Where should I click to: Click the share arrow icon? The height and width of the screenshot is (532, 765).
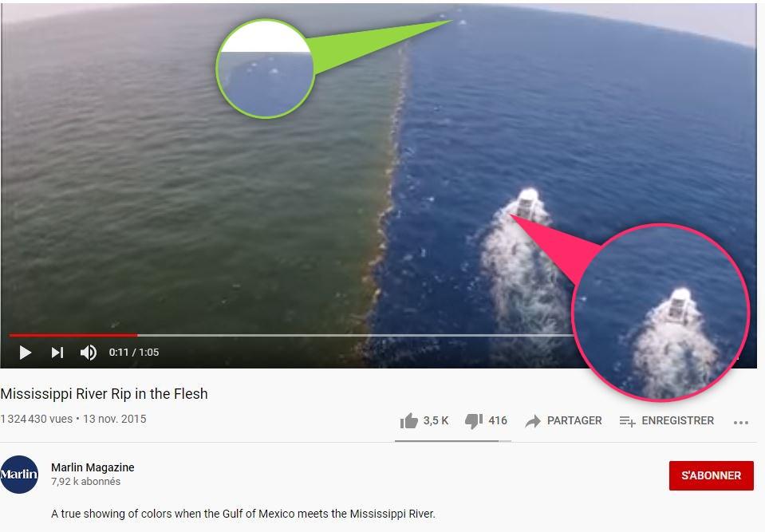point(533,421)
